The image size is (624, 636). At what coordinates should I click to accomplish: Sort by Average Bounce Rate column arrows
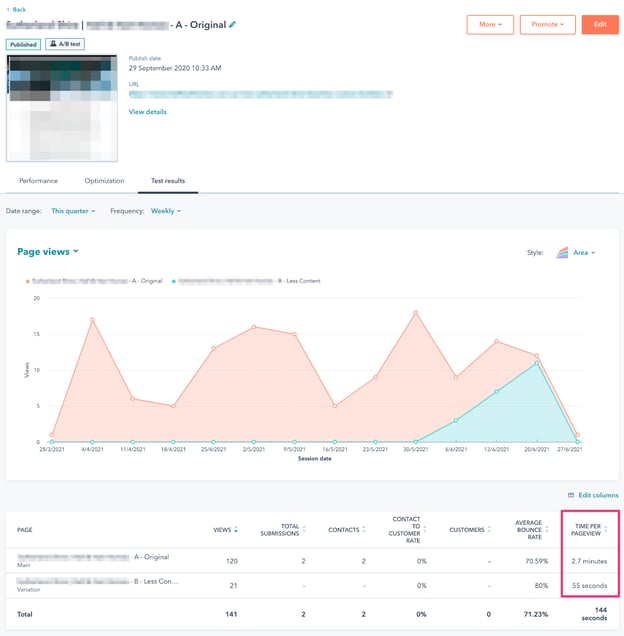click(544, 530)
